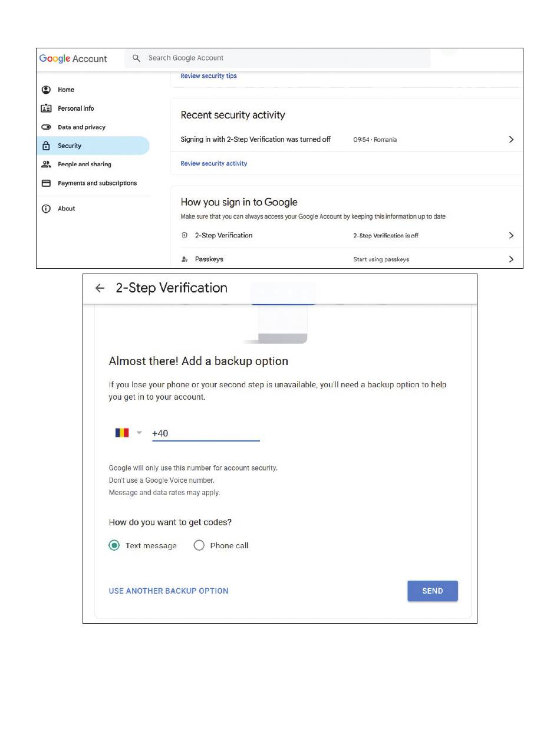
Task: Go back using 2-Step Verification arrow
Action: (100, 288)
